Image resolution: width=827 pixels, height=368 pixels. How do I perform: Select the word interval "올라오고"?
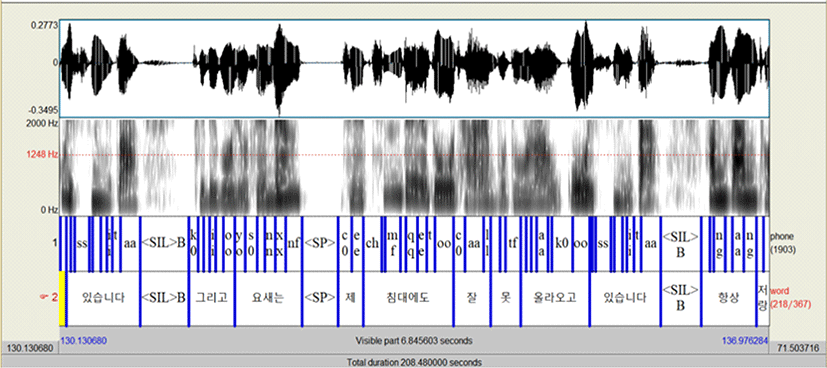point(554,298)
